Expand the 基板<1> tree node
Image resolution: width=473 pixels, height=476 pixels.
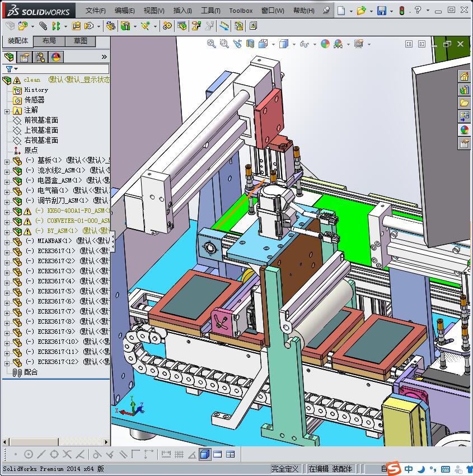pos(7,161)
